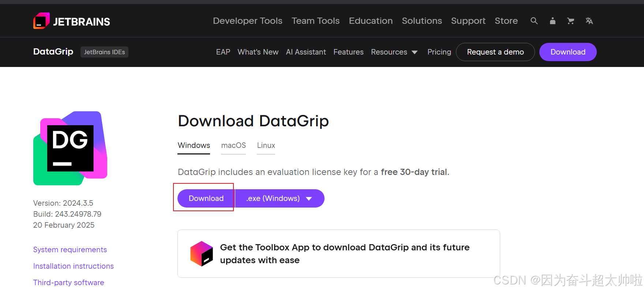Open Support menu
Screen dimensions: 644x291
[468, 21]
